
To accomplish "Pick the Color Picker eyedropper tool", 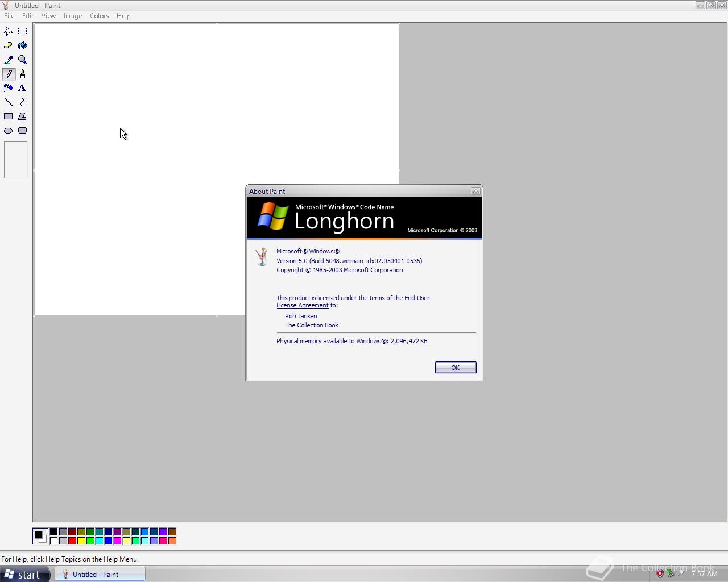I will (9, 60).
